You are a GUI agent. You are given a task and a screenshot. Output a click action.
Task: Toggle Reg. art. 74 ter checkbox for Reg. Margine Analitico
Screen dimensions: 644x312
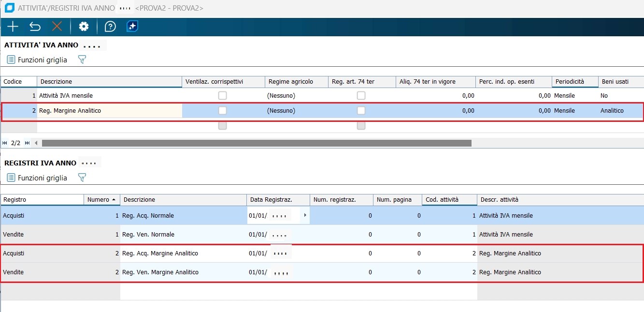361,111
